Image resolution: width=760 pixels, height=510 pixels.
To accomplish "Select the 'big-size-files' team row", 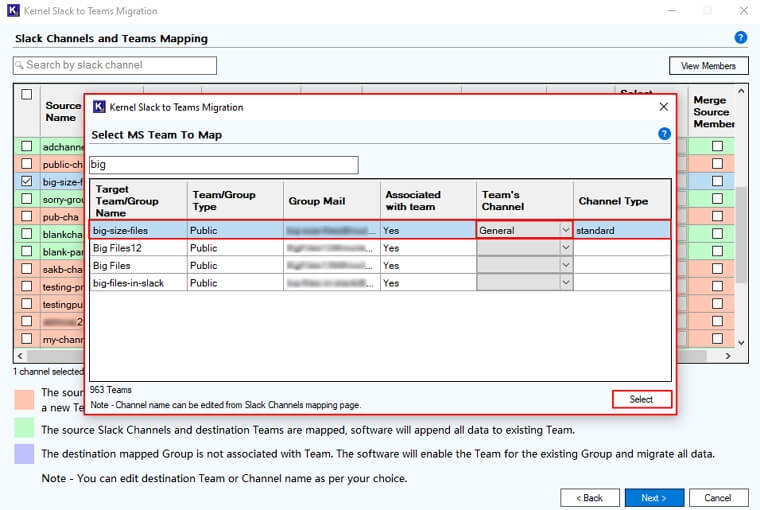I will (380, 230).
